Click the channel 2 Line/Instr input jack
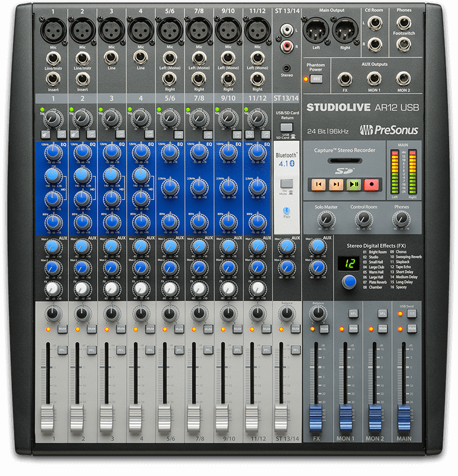 click(82, 58)
